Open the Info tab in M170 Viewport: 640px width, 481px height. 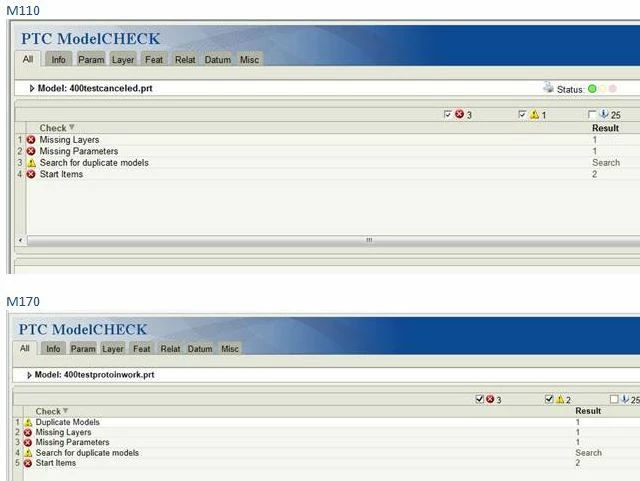[53, 349]
